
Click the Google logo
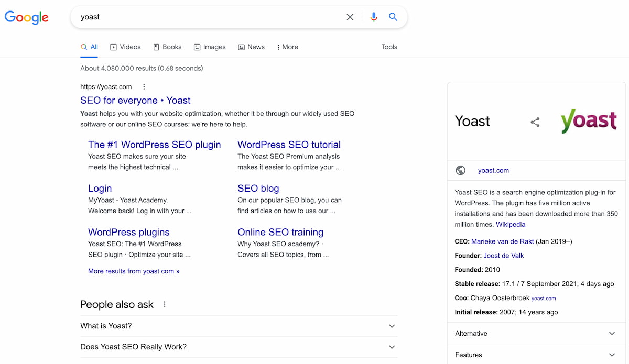tap(27, 17)
